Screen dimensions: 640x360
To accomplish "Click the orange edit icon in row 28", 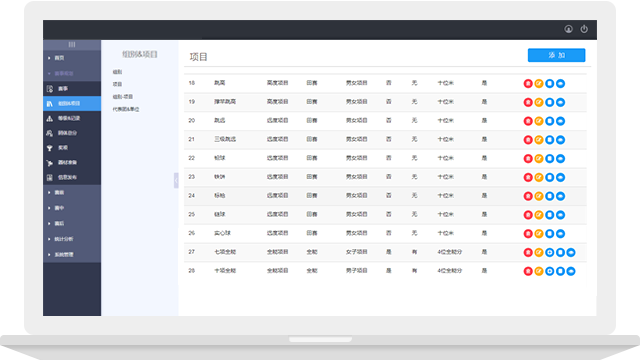I will pos(539,271).
